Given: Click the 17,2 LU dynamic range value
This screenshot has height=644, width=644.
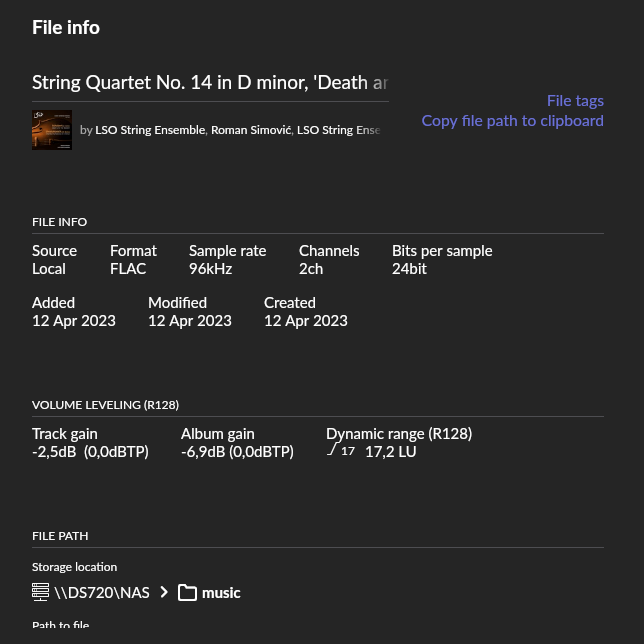Looking at the screenshot, I should coord(390,452).
